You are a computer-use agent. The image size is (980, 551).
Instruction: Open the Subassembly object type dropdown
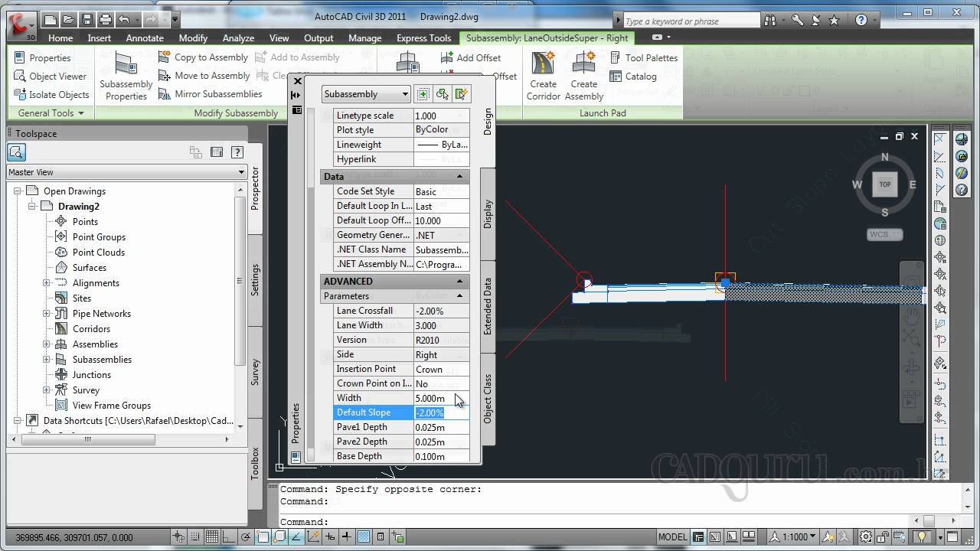(x=366, y=94)
